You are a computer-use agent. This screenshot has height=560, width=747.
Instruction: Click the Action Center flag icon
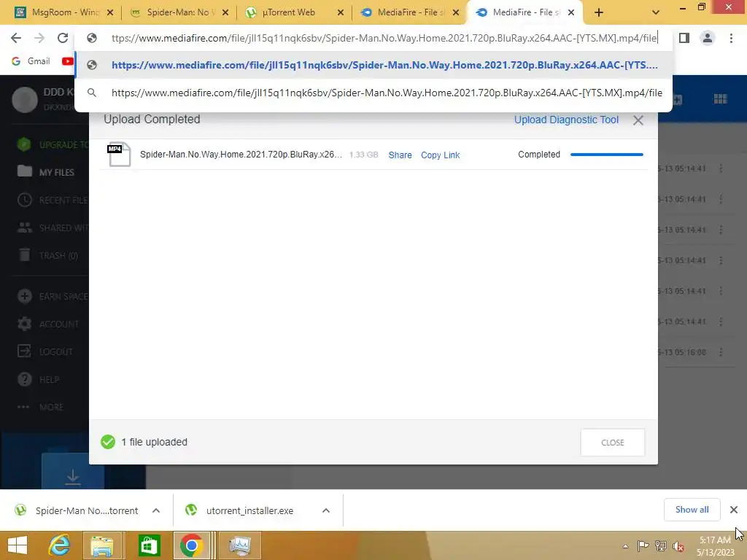(x=643, y=546)
